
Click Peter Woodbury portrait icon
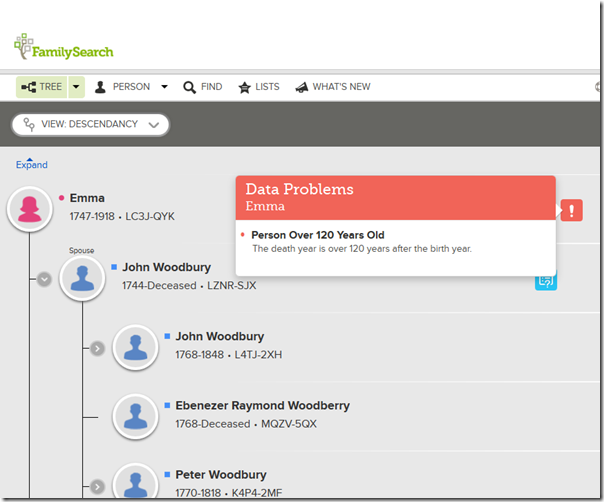[136, 482]
